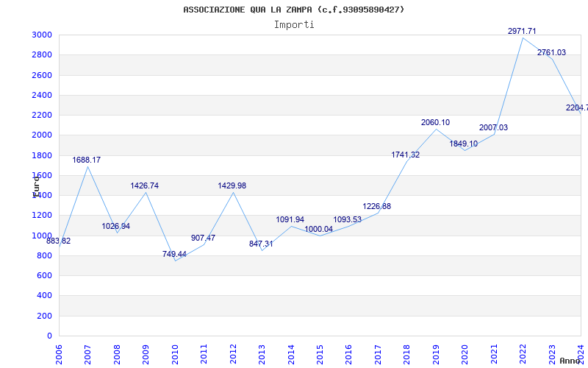The image size is (588, 368).
Task: Click the 0 y-axis tick label
Action: point(49,336)
